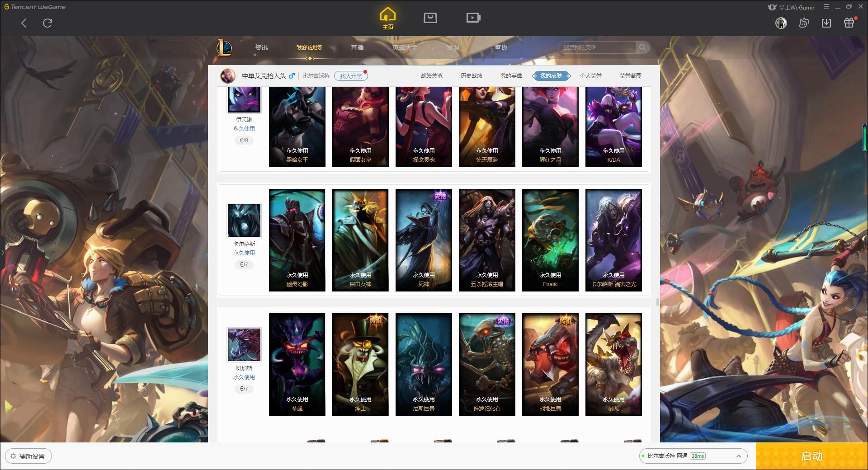This screenshot has width=868, height=470.
Task: Switch to 我的英雄 sub-tab
Action: point(511,76)
